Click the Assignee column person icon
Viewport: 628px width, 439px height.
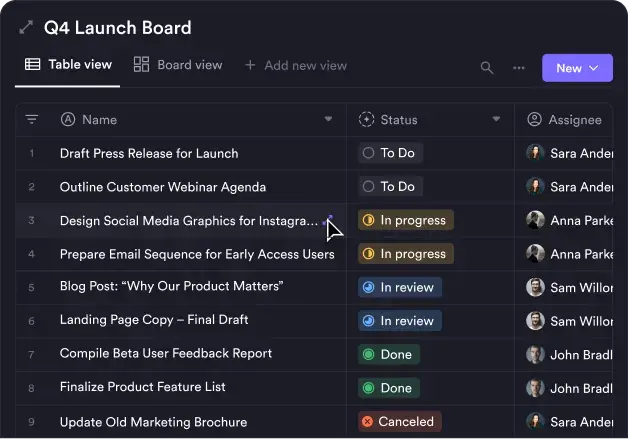[x=534, y=120]
